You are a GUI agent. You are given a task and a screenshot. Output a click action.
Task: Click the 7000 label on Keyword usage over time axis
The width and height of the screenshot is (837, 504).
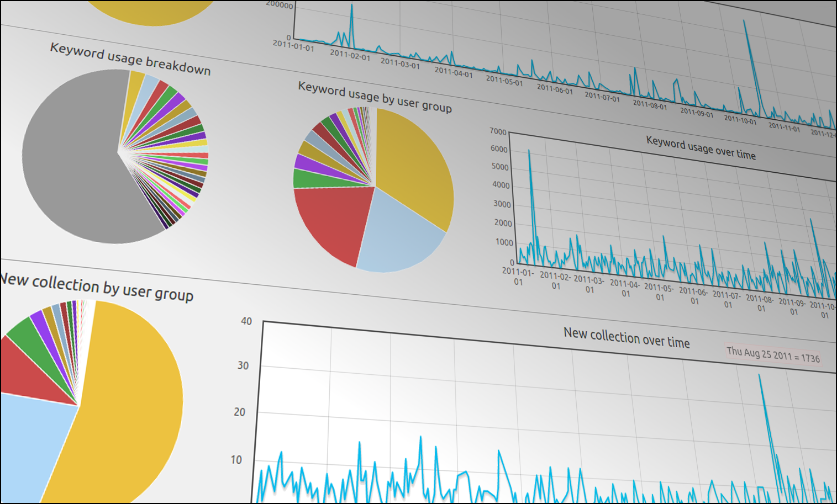click(x=498, y=131)
